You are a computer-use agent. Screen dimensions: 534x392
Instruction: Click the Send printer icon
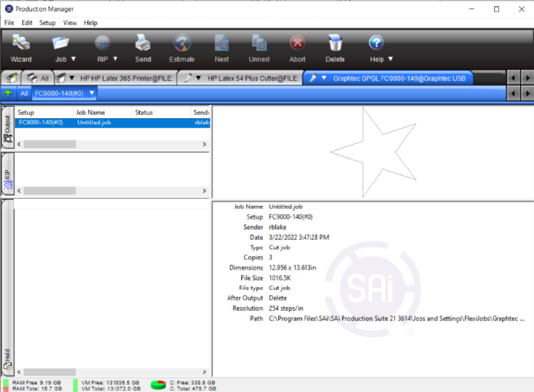coord(143,48)
